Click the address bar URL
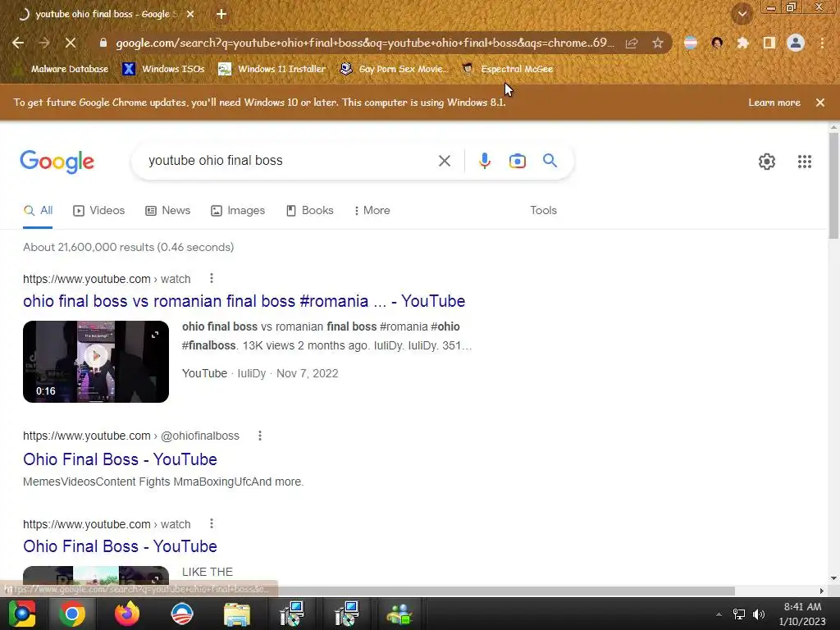This screenshot has width=840, height=630. pos(365,43)
